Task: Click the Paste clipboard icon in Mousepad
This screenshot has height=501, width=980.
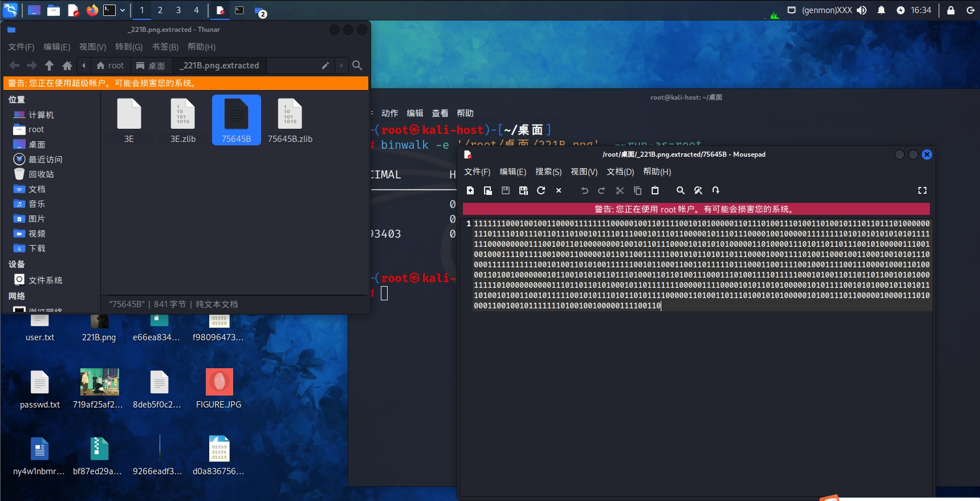Action: click(x=655, y=190)
